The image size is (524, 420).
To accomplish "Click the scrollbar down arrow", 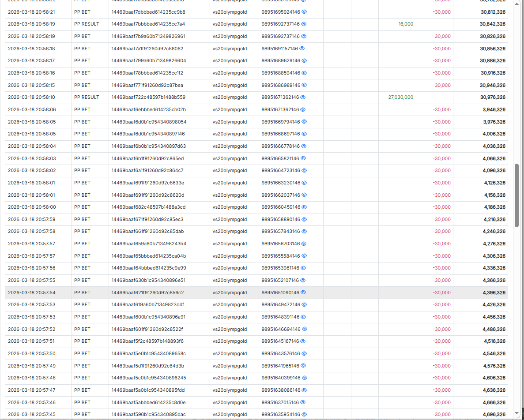I will [516, 414].
